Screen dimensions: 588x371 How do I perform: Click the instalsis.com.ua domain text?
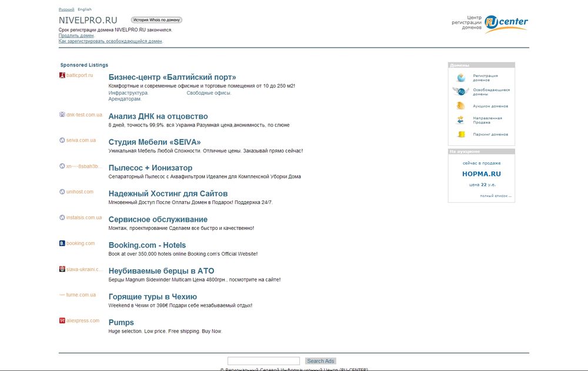[x=84, y=218]
